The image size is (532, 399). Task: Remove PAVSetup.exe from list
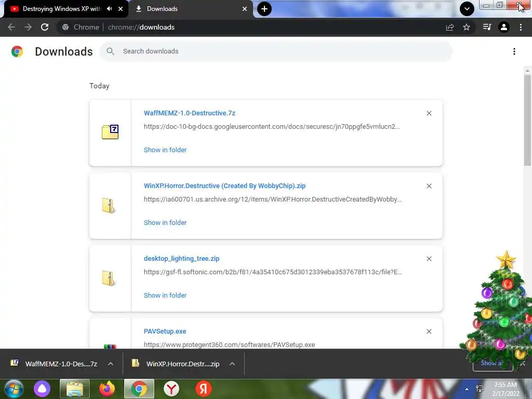(429, 331)
